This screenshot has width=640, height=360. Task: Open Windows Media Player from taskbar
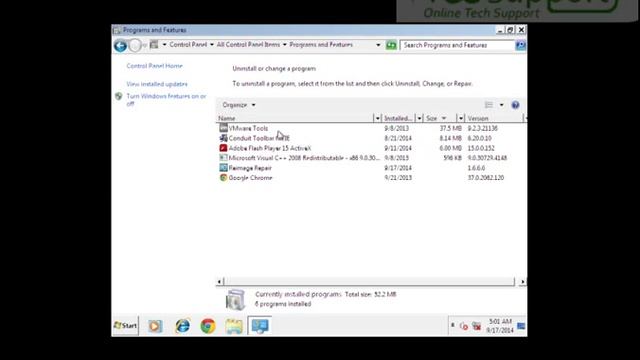click(155, 326)
